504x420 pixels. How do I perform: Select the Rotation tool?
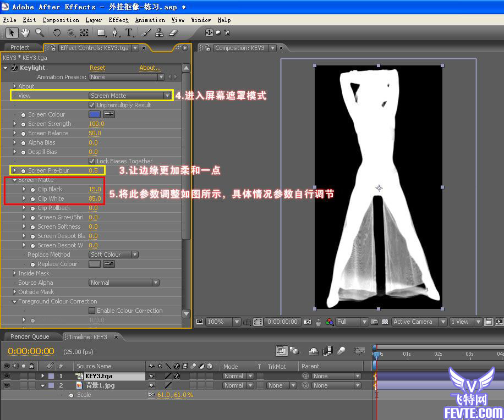(57, 33)
